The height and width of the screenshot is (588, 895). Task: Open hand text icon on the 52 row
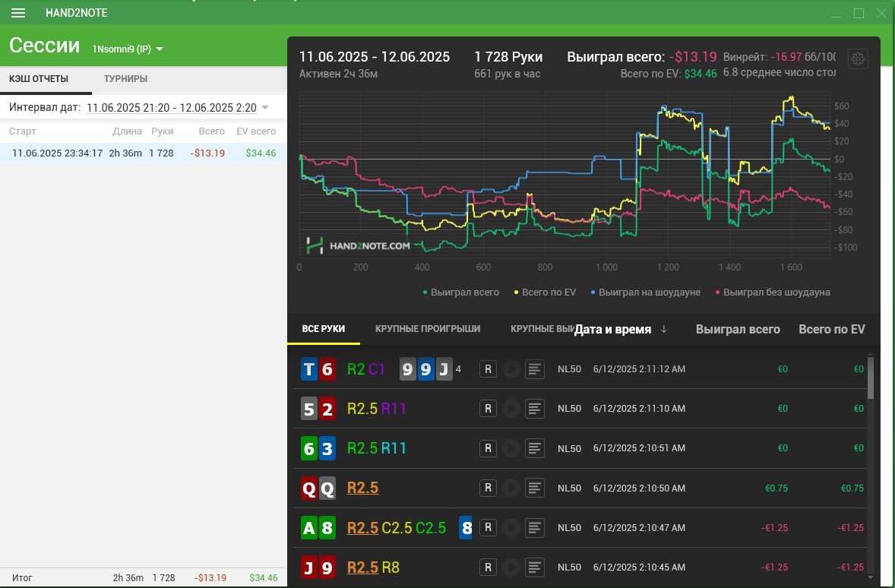pos(534,409)
